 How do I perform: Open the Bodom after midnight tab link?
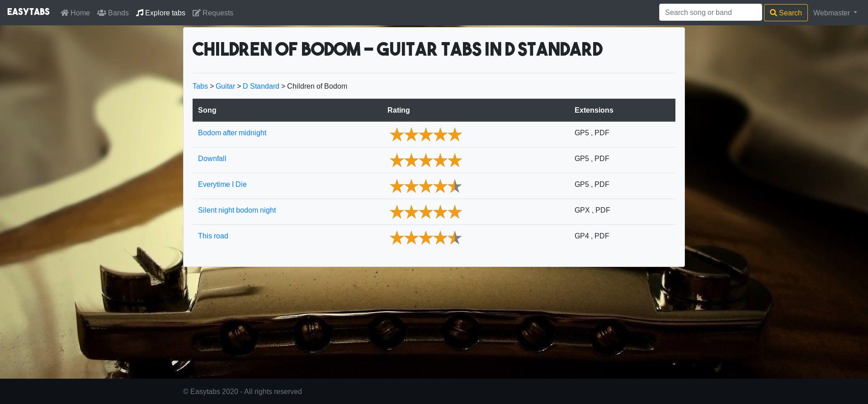[232, 133]
